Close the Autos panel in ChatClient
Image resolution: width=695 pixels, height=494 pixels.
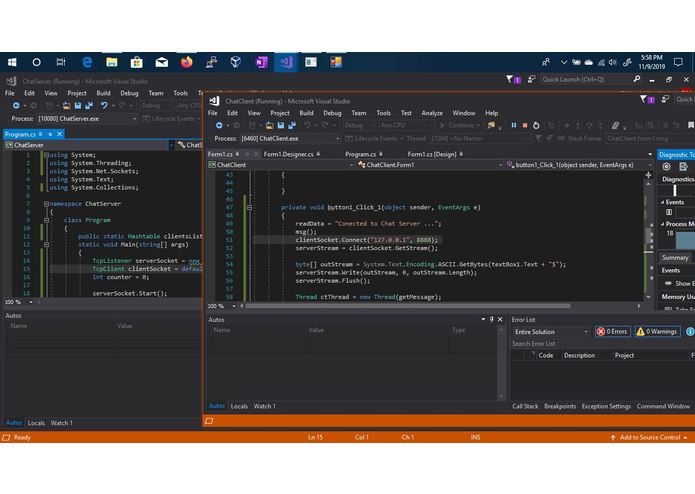[x=500, y=319]
